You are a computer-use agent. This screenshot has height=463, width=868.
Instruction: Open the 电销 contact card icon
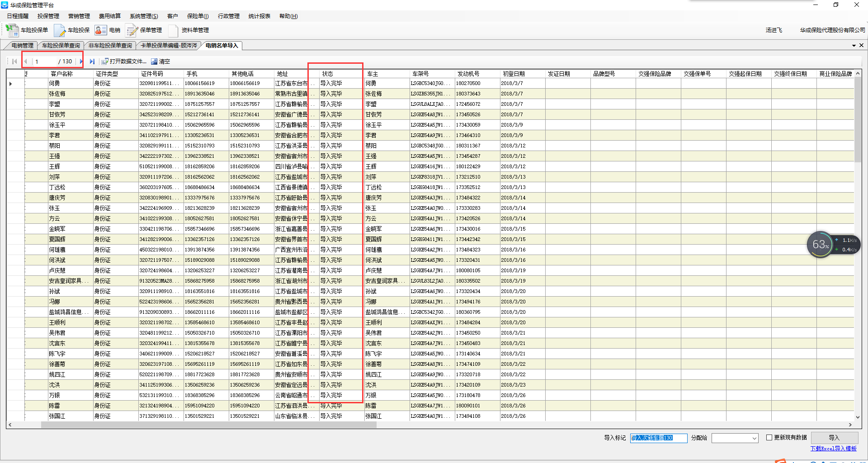pos(100,30)
